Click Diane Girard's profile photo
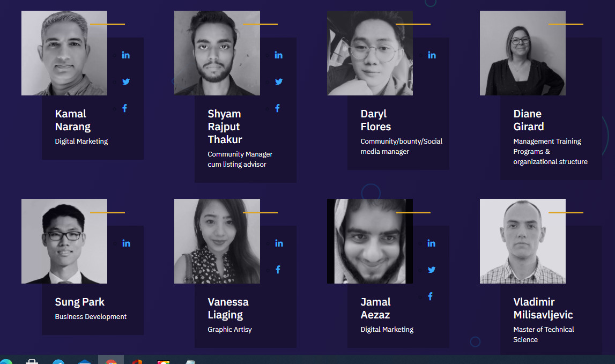 [522, 53]
